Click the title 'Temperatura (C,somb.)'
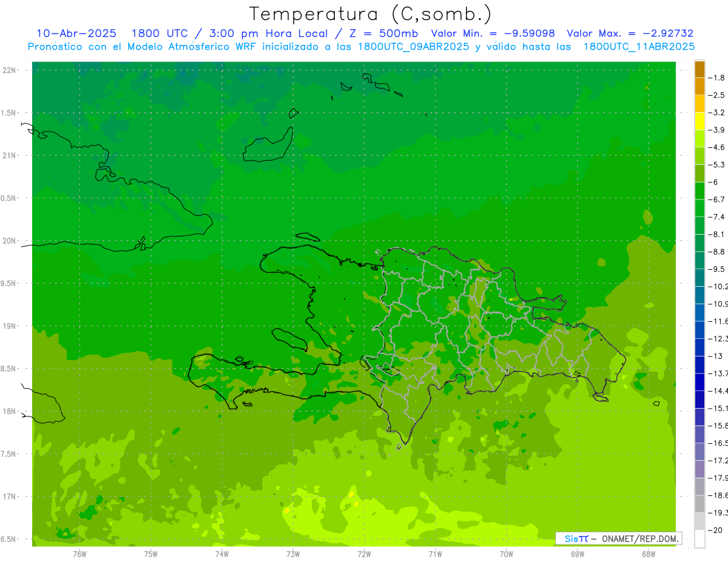This screenshot has width=728, height=562. pos(371,14)
